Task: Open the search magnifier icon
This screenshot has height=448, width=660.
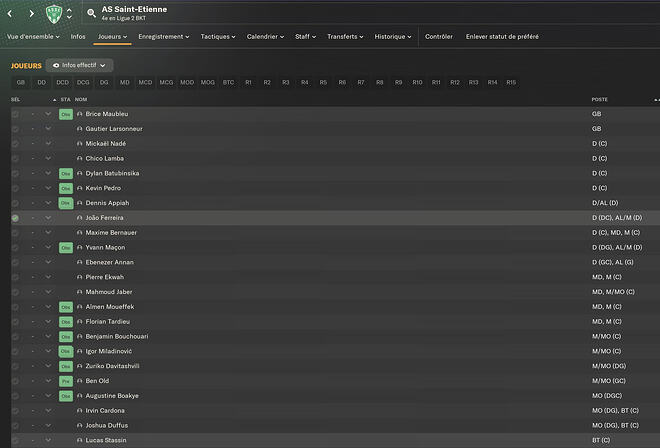Action: click(91, 13)
